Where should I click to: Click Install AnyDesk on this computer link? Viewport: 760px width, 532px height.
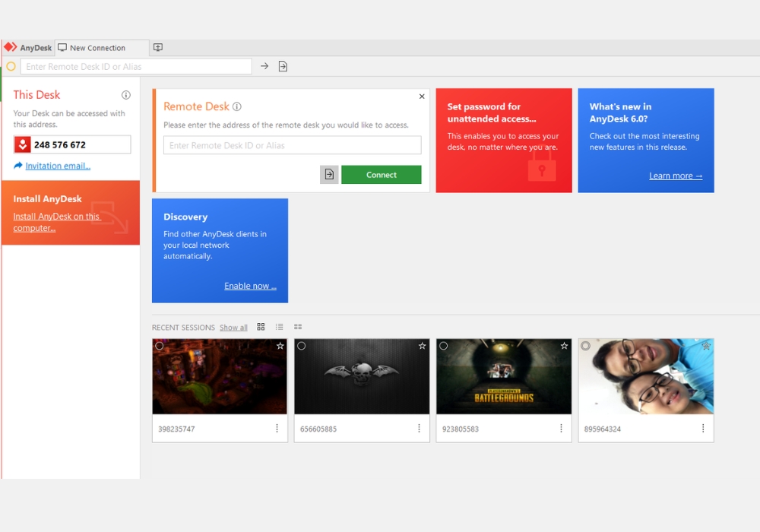click(x=57, y=222)
